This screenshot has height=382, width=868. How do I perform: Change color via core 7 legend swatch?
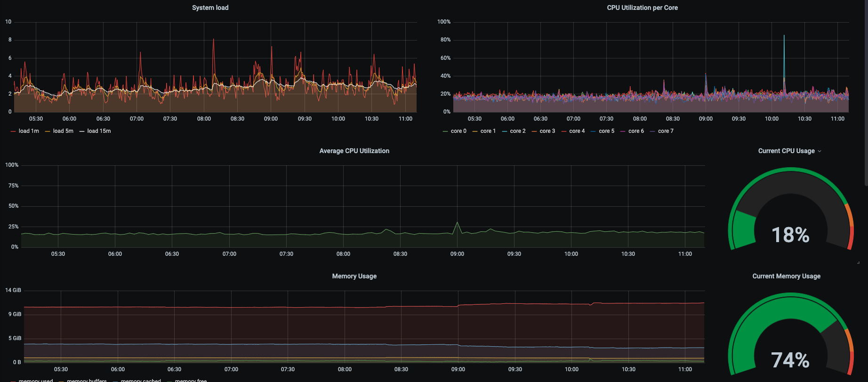point(652,131)
